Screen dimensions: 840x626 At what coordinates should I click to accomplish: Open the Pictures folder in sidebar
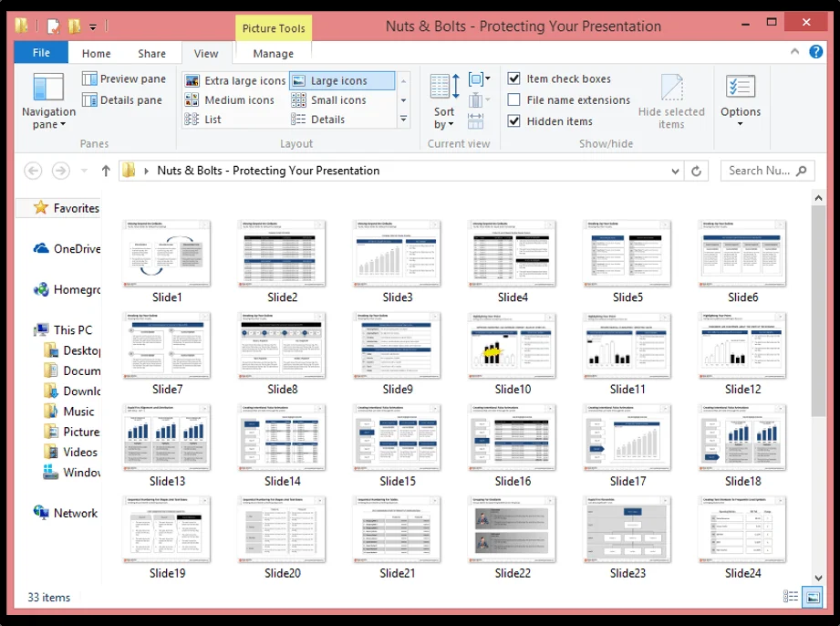(x=71, y=432)
